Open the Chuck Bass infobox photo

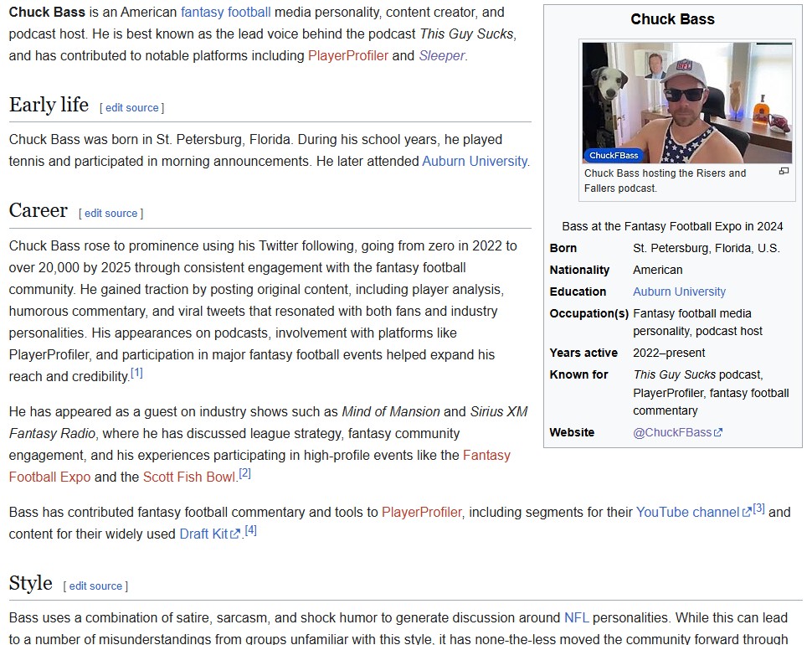[x=686, y=102]
